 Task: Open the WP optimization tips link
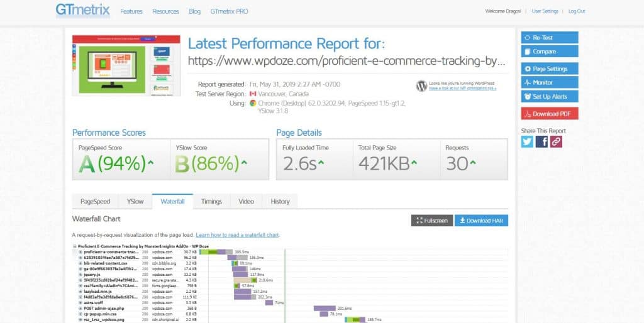tap(462, 88)
